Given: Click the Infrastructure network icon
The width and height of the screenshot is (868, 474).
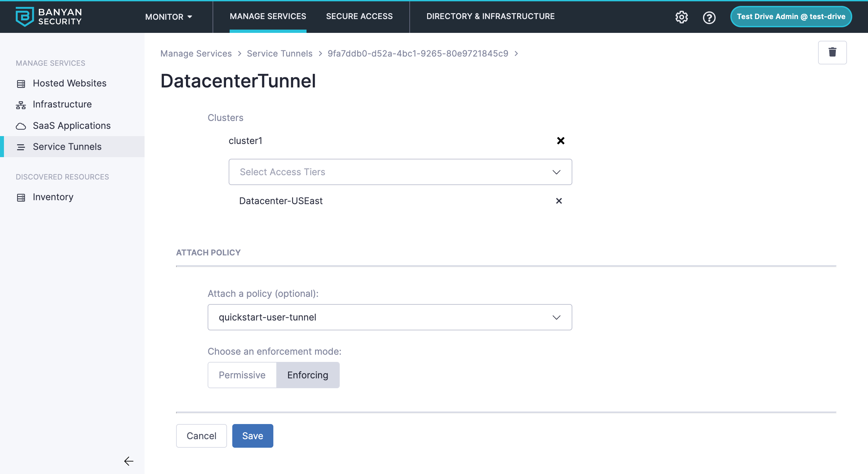Looking at the screenshot, I should click(21, 105).
